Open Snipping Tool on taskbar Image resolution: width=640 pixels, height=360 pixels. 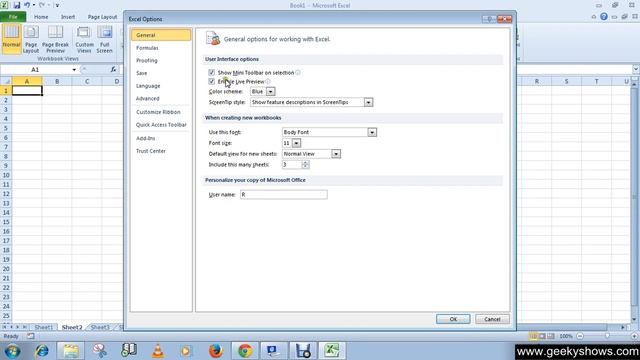click(99, 351)
